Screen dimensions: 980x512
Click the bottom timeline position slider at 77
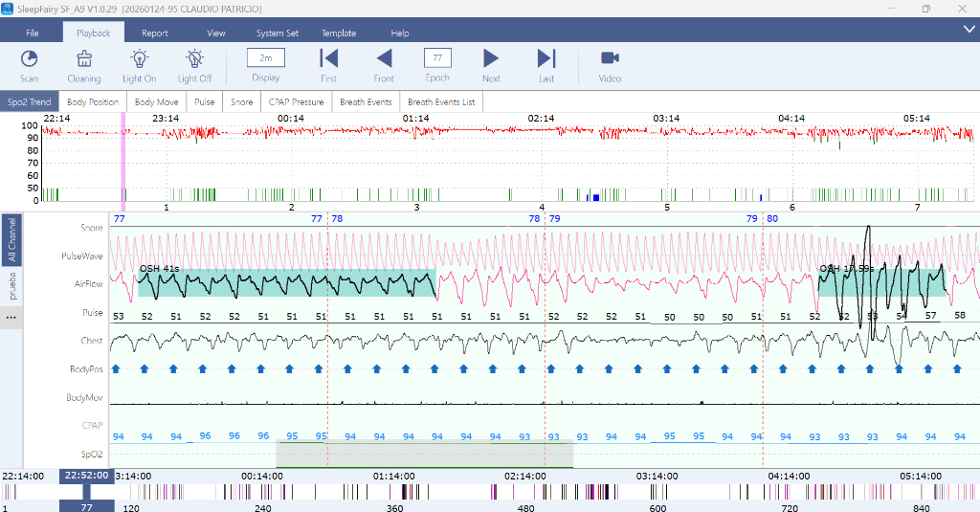(86, 507)
